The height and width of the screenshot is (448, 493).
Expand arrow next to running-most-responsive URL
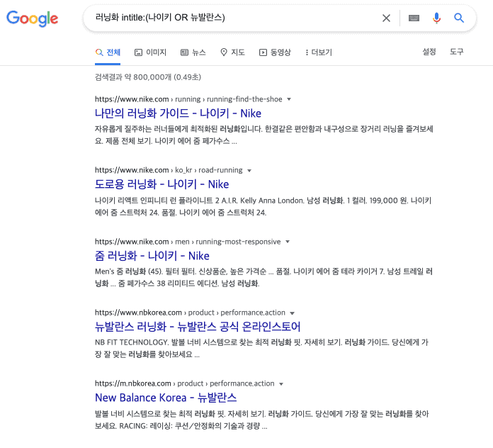pyautogui.click(x=288, y=242)
